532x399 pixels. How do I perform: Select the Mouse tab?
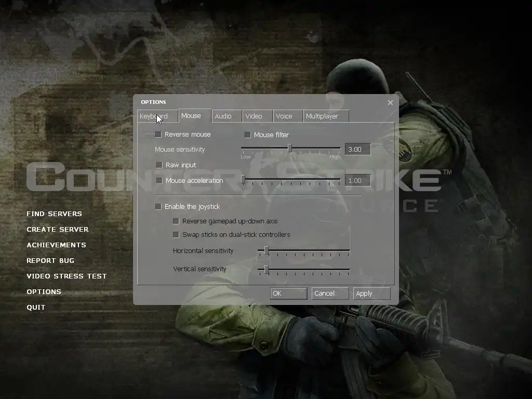coord(195,116)
